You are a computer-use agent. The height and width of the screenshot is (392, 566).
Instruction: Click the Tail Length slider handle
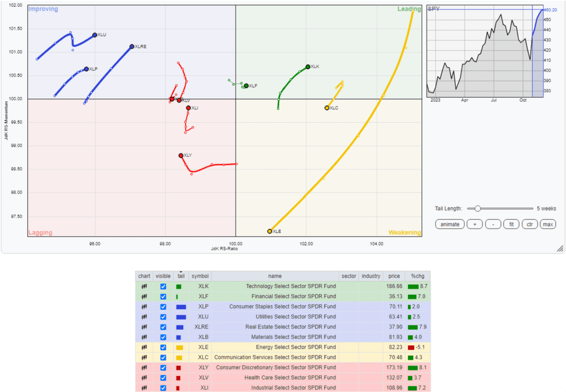477,209
